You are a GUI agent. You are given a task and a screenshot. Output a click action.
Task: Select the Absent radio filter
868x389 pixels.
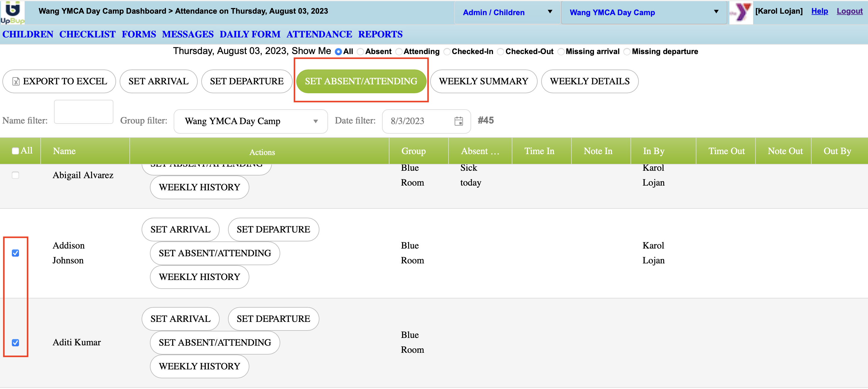pyautogui.click(x=360, y=52)
